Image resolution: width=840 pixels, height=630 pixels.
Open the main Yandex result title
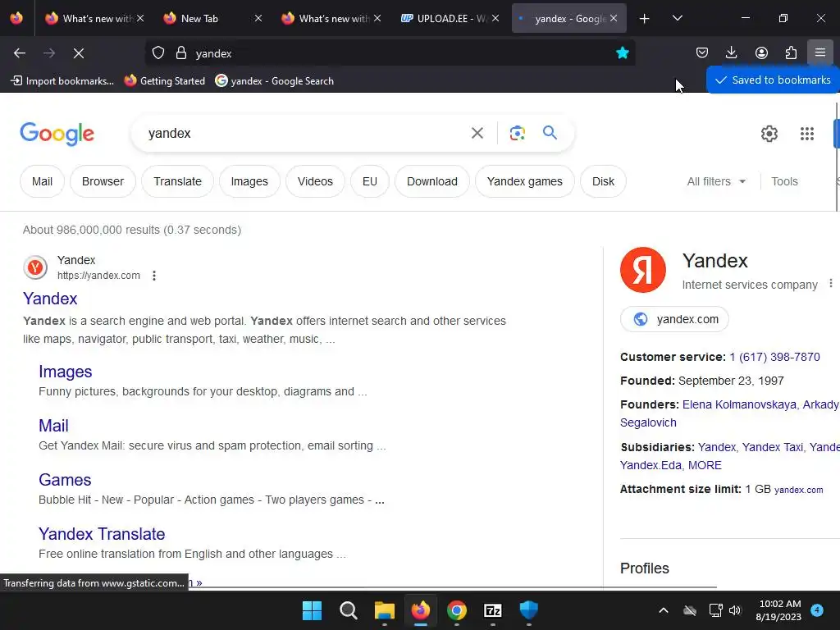(x=50, y=299)
